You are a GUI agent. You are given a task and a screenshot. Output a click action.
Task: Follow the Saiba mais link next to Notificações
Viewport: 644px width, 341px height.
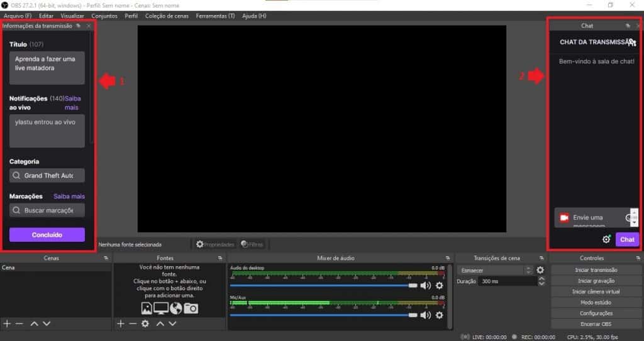(x=73, y=103)
